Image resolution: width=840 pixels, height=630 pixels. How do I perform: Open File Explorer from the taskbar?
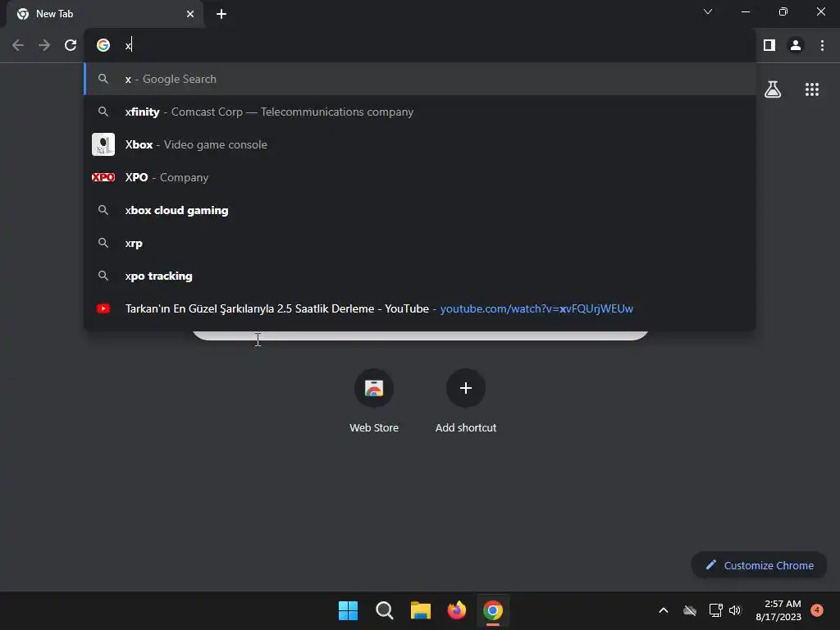coord(421,610)
